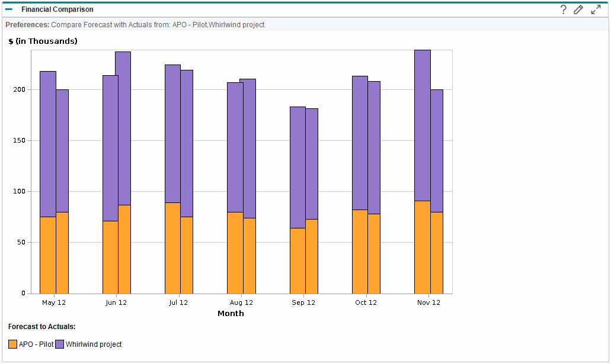The image size is (611, 364).
Task: Select the APO - Pilot legend label
Action: pyautogui.click(x=36, y=344)
